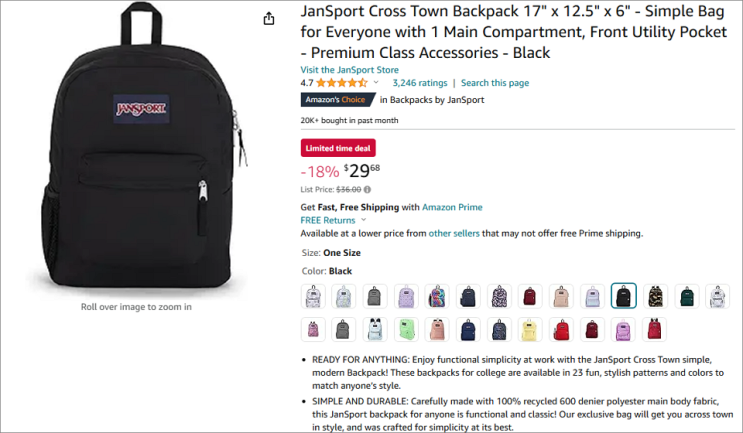Open the other sellers link

pos(454,233)
